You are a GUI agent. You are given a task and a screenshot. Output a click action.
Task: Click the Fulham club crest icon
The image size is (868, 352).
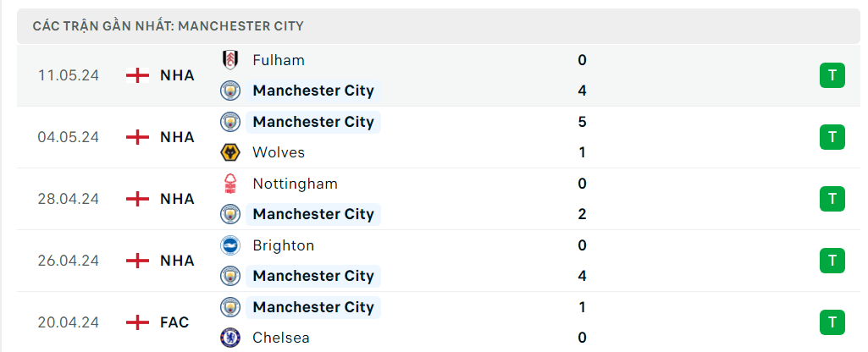tap(229, 60)
